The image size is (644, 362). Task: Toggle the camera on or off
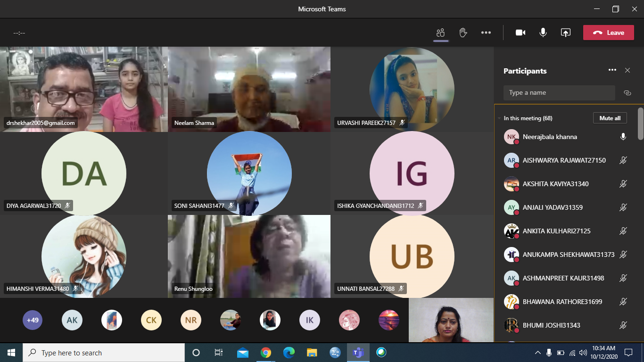pyautogui.click(x=520, y=33)
